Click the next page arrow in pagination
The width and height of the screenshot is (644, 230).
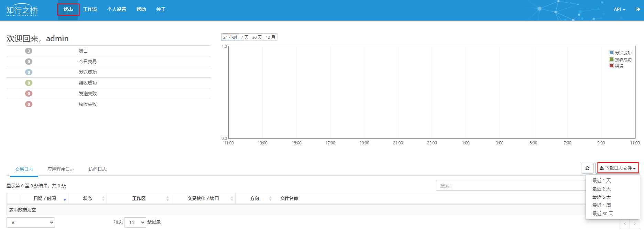point(635,224)
